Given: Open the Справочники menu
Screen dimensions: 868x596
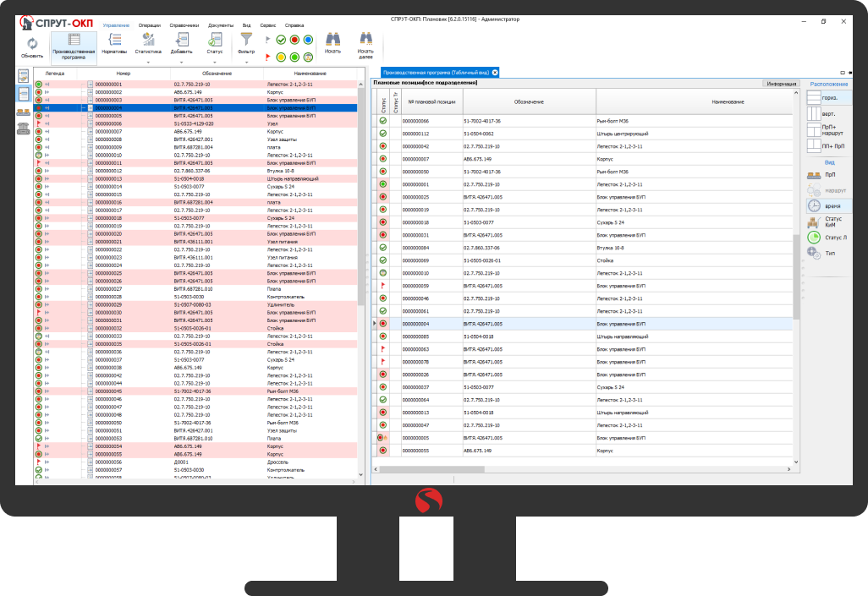Looking at the screenshot, I should (x=183, y=25).
